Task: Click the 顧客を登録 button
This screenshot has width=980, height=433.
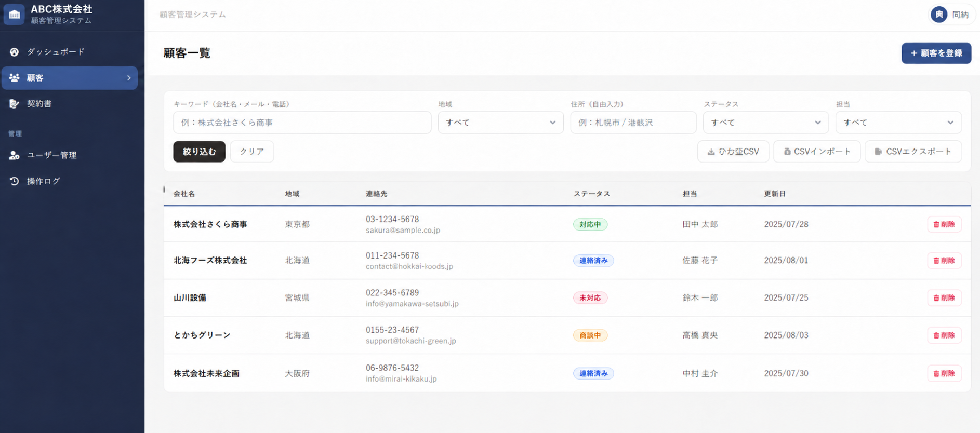Action: (936, 53)
